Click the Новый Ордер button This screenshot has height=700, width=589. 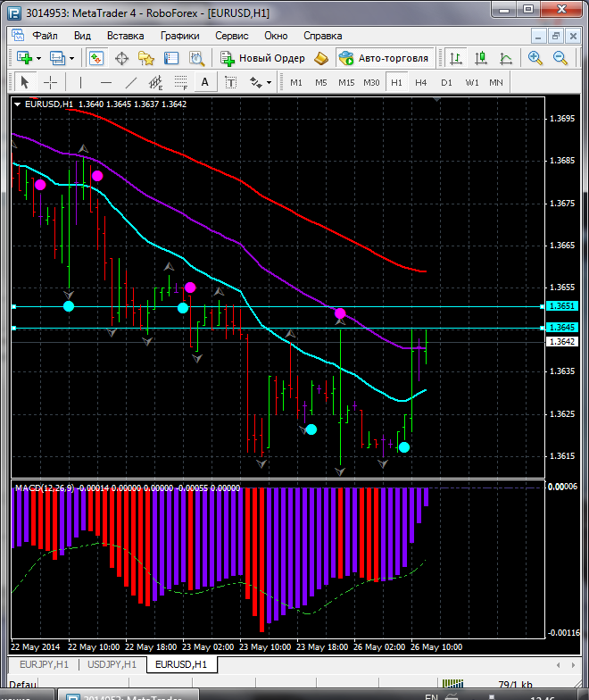262,58
